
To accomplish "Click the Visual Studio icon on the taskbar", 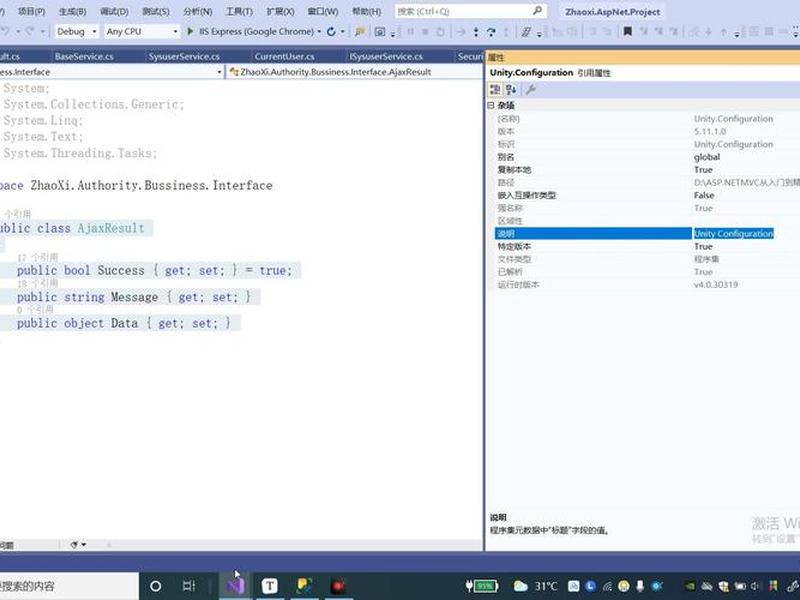I will tap(235, 586).
